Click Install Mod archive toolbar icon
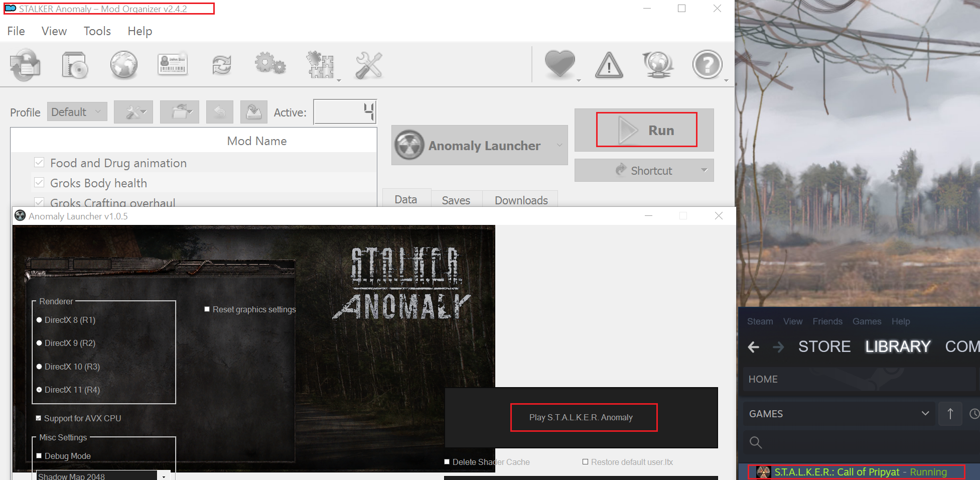This screenshot has width=980, height=480. pyautogui.click(x=75, y=65)
